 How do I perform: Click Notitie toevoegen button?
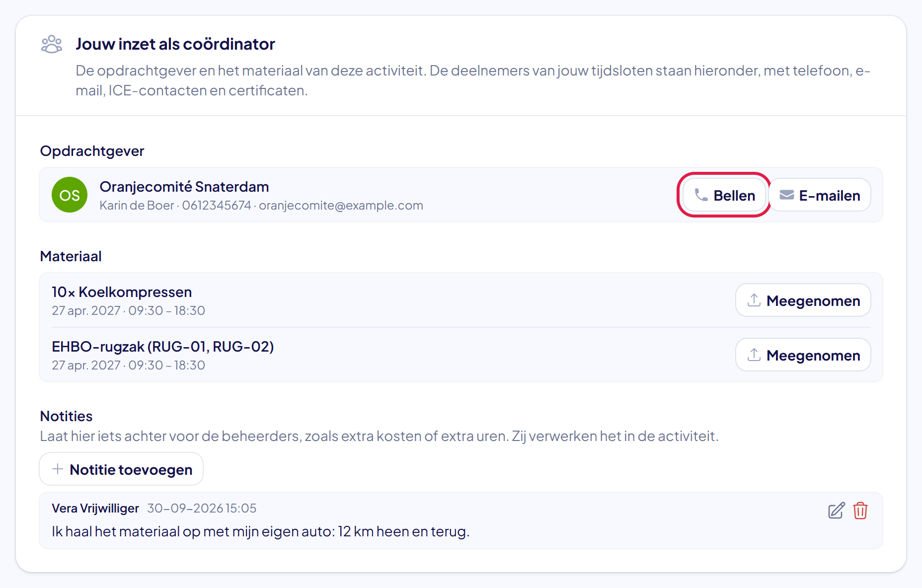point(121,469)
